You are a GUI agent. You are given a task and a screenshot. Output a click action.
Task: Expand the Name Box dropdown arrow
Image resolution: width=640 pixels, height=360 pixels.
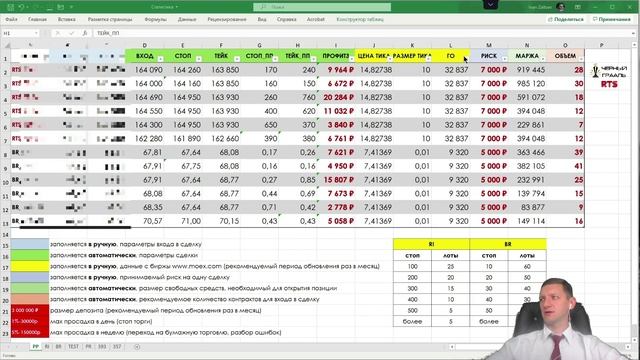pyautogui.click(x=36, y=33)
